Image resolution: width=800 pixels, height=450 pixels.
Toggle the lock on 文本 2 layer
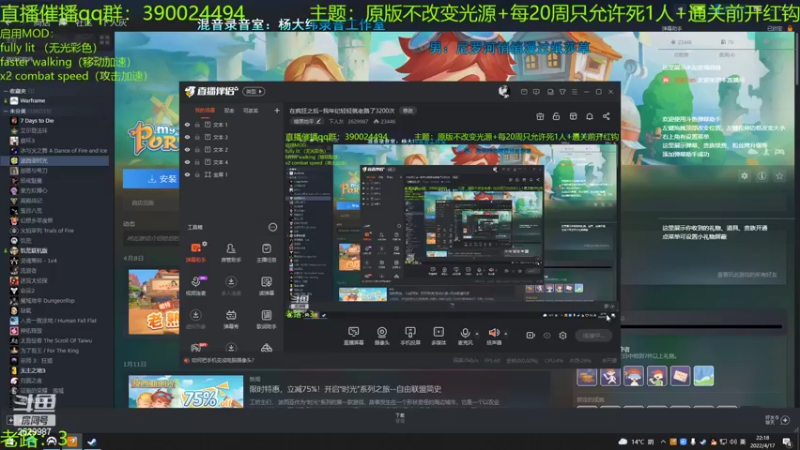click(x=197, y=149)
